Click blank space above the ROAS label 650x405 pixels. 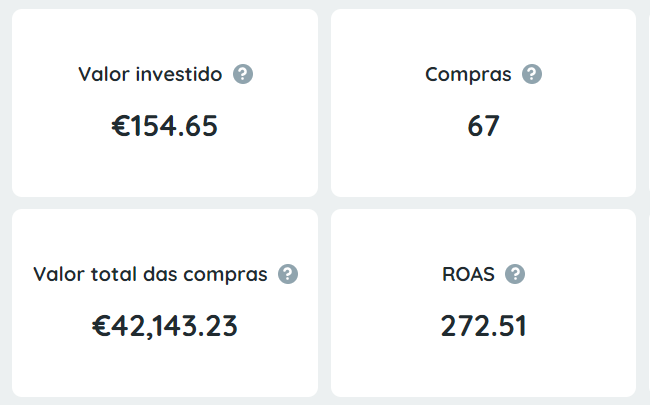[x=483, y=234]
